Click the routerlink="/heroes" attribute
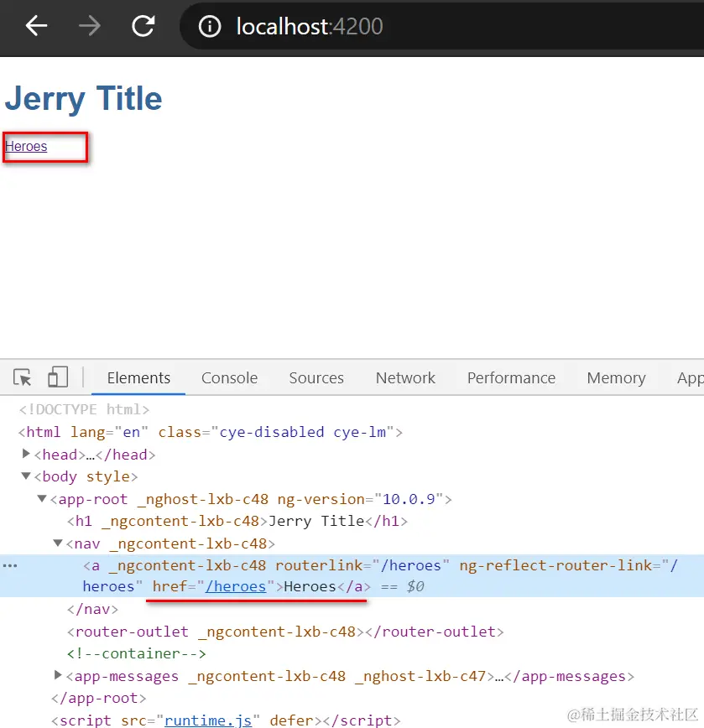The width and height of the screenshot is (704, 728). [362, 565]
